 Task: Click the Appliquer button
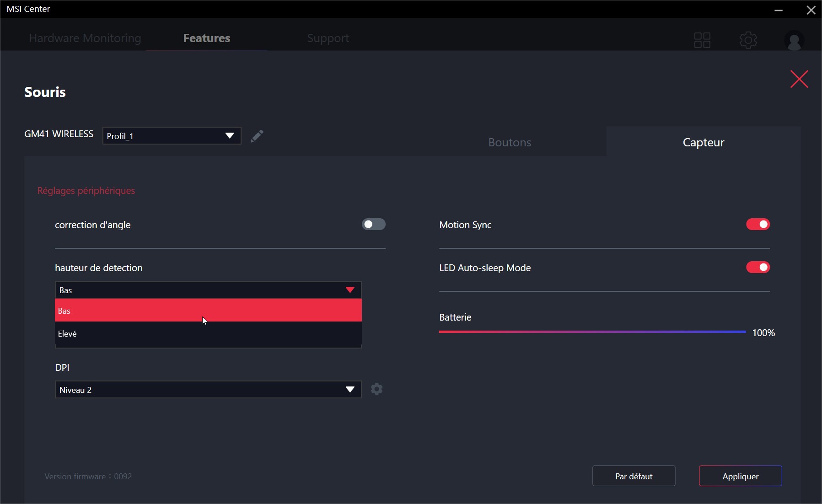pos(740,476)
